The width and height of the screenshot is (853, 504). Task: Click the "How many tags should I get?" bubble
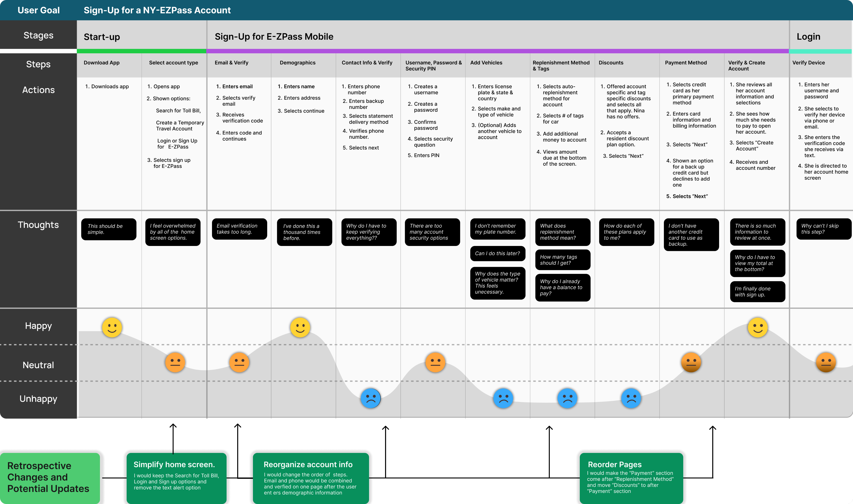(x=563, y=260)
